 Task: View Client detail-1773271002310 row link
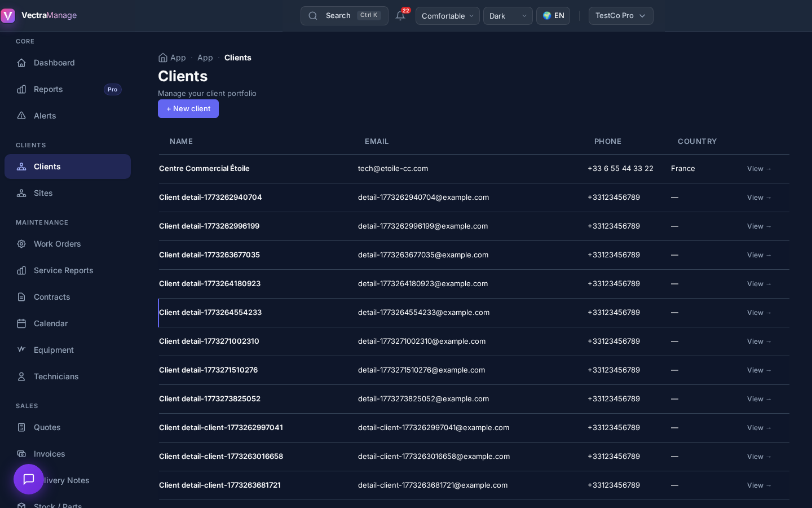(x=759, y=341)
